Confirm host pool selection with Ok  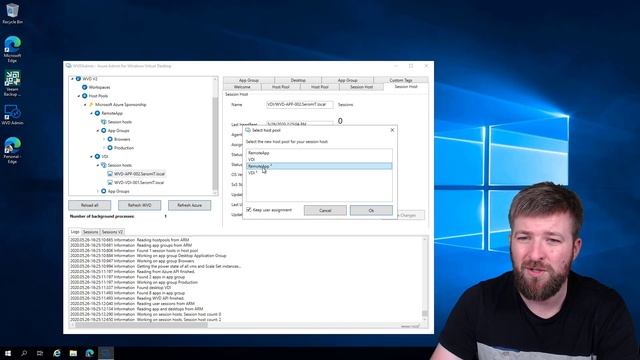371,210
